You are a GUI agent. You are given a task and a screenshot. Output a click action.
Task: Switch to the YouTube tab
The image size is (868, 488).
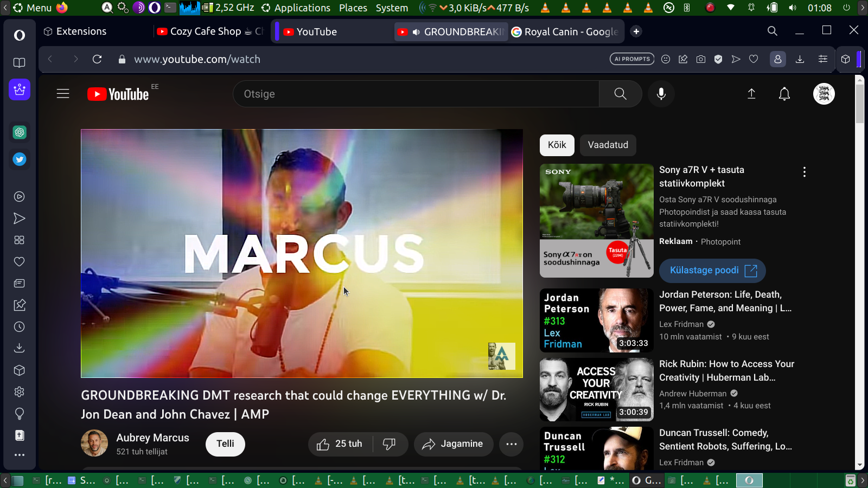click(x=335, y=31)
